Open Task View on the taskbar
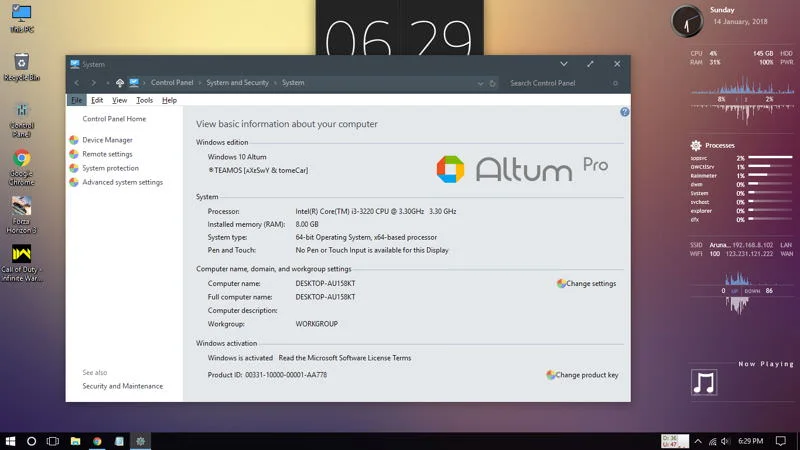Screen dimensions: 800x450 [53, 441]
